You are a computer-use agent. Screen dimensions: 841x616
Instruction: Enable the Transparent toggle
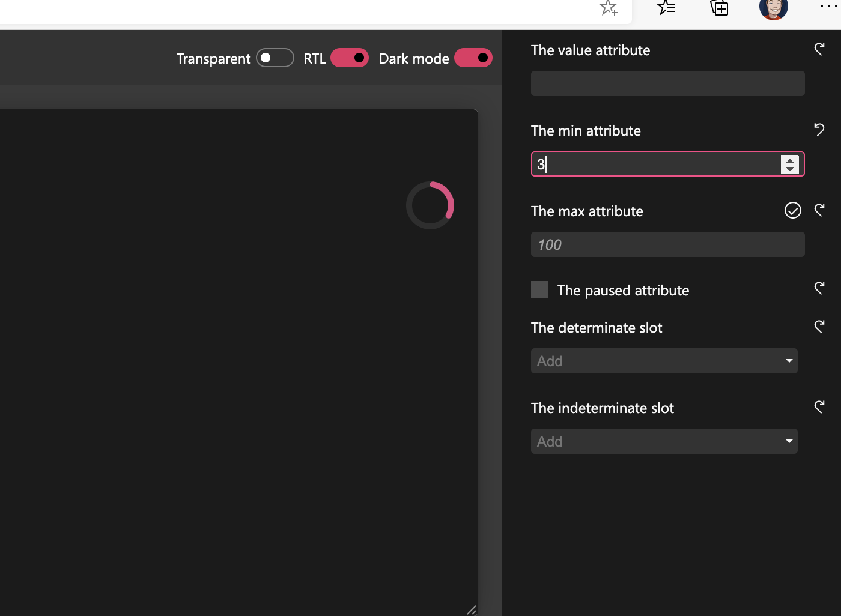(x=275, y=58)
